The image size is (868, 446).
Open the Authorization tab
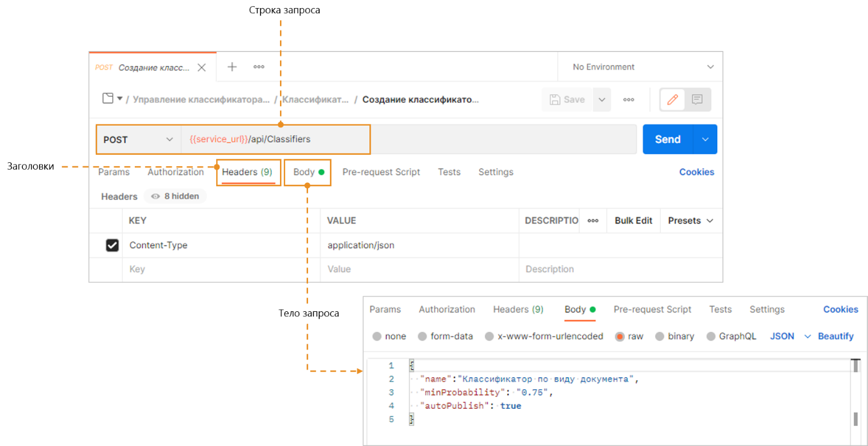(176, 172)
